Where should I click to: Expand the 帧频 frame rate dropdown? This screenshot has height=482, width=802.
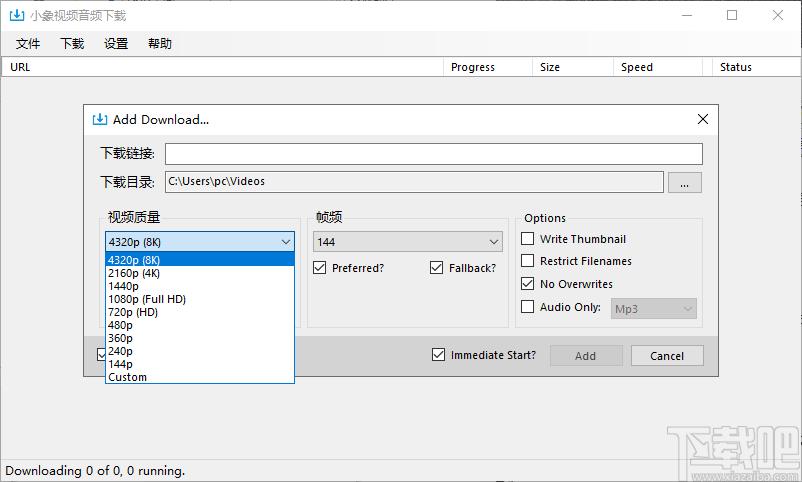pos(408,242)
